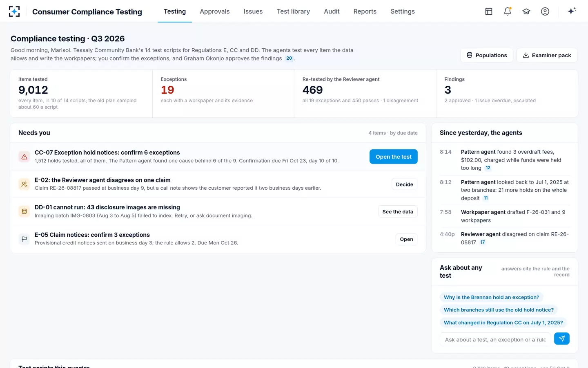Click citation badge 17 on Reviewer agent entry

483,242
